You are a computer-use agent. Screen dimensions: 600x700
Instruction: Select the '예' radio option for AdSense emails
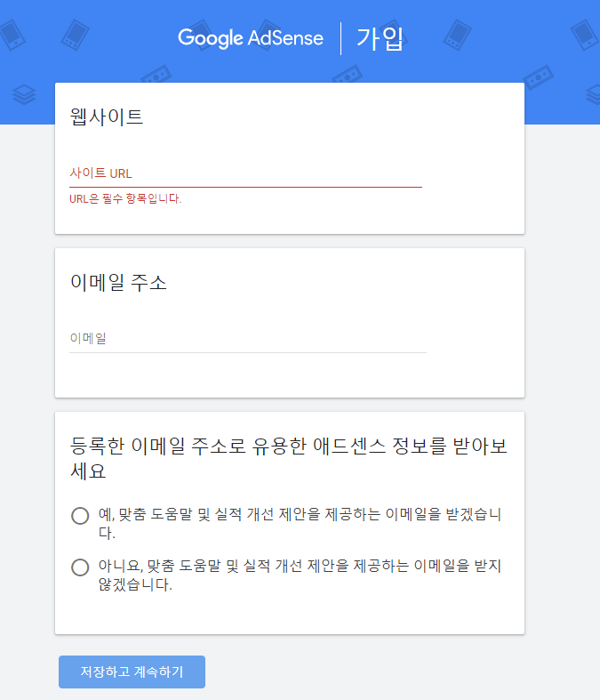[80, 516]
